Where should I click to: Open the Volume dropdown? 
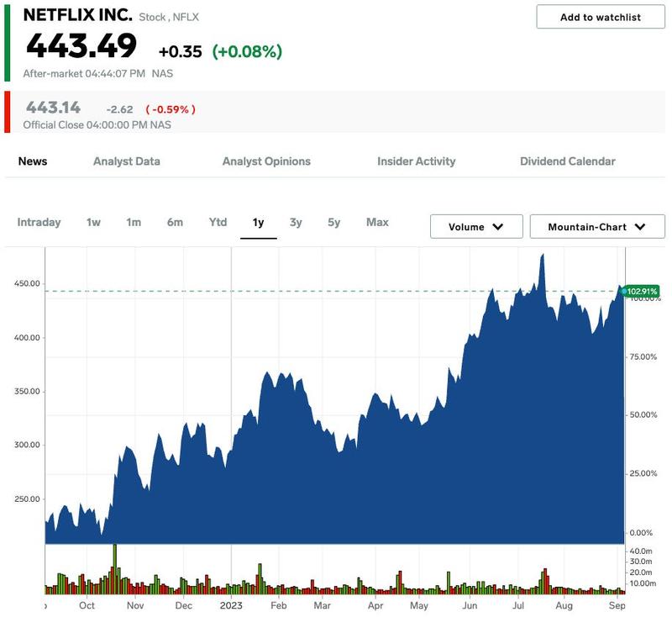point(476,226)
